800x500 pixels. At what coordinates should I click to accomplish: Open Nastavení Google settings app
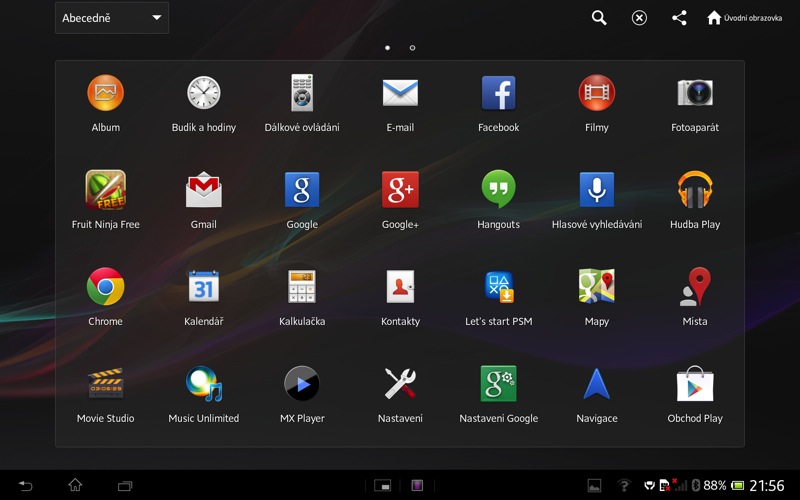tap(498, 384)
